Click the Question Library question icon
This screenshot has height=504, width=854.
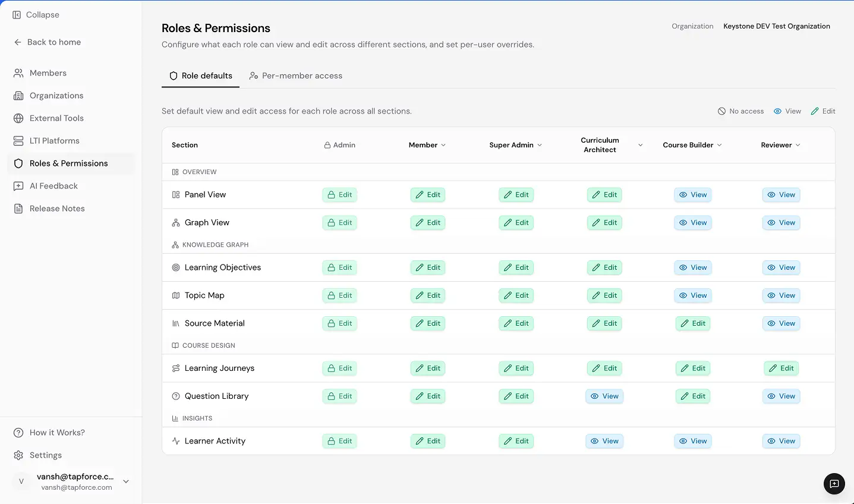coord(176,396)
